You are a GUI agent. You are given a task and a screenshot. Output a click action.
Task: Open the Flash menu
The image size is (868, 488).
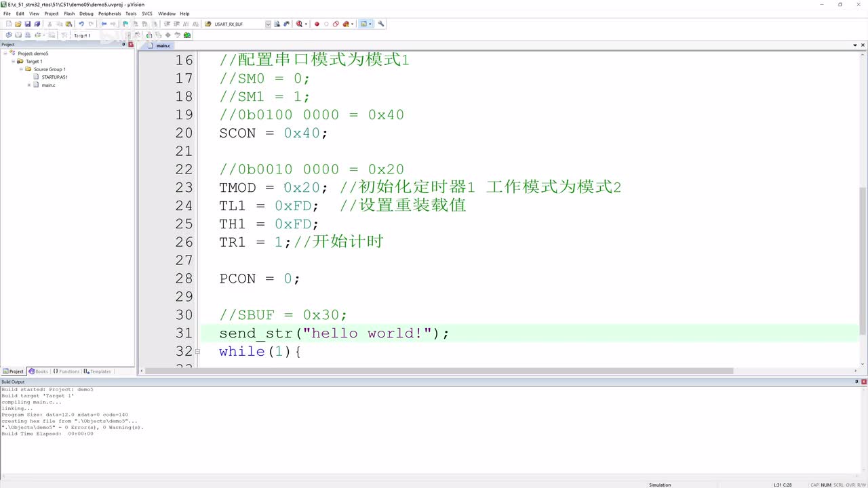click(69, 14)
